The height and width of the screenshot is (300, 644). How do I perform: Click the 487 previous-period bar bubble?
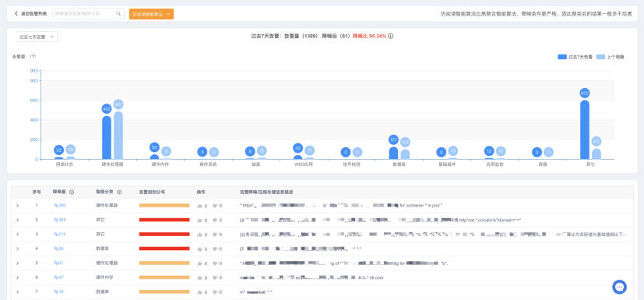point(118,104)
